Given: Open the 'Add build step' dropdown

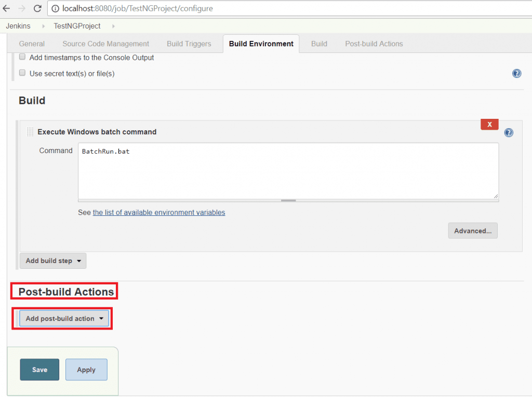Looking at the screenshot, I should coord(52,261).
